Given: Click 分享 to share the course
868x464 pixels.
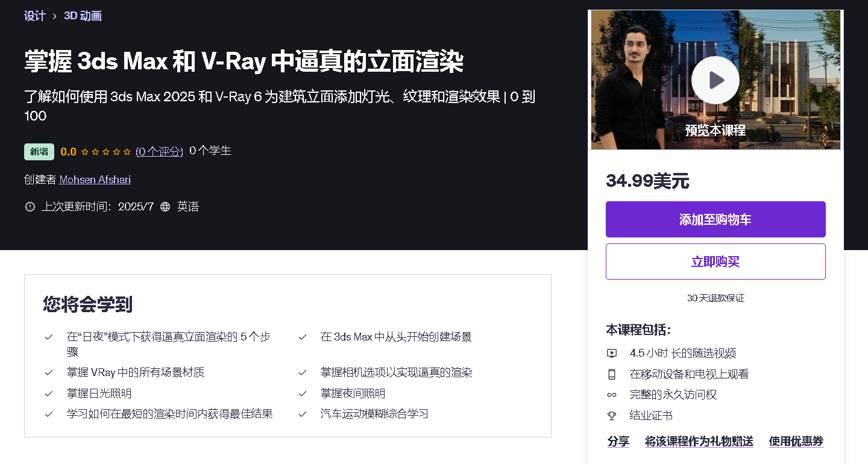Looking at the screenshot, I should click(x=618, y=441).
